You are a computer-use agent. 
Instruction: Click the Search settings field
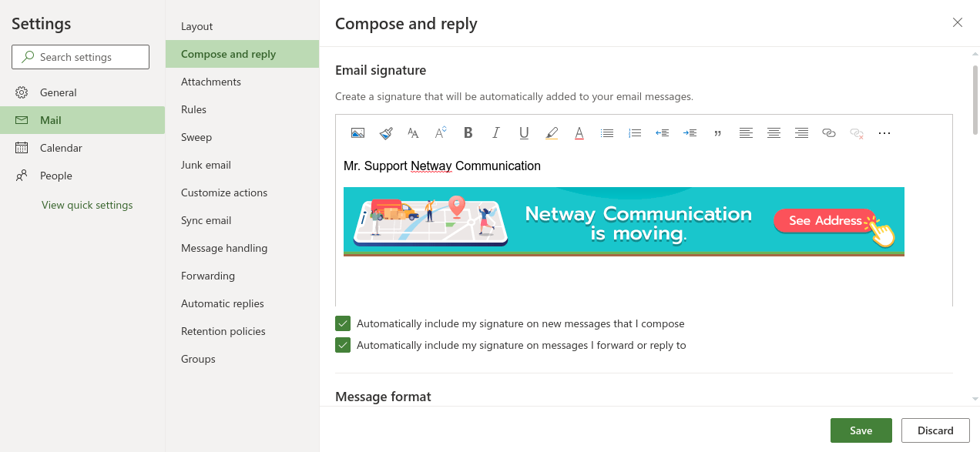tap(81, 57)
